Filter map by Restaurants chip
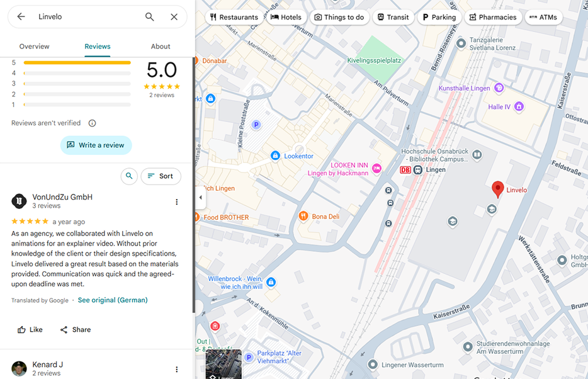This screenshot has width=588, height=379. [234, 17]
